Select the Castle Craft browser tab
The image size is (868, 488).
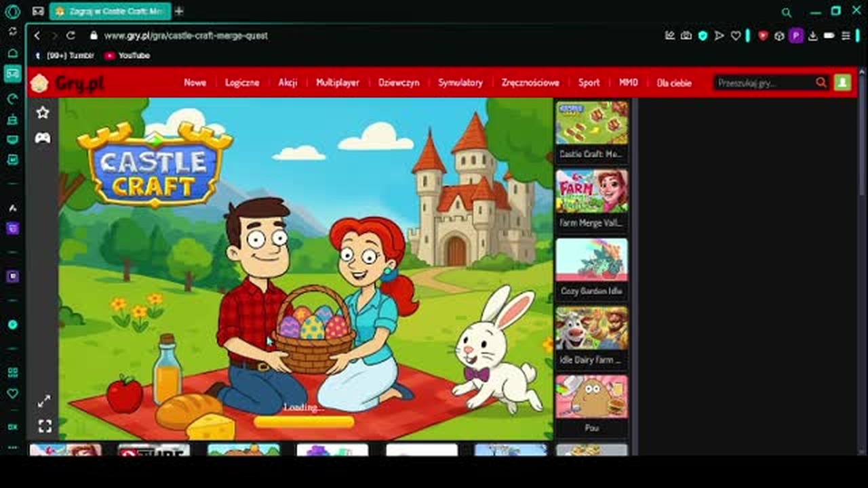[110, 12]
